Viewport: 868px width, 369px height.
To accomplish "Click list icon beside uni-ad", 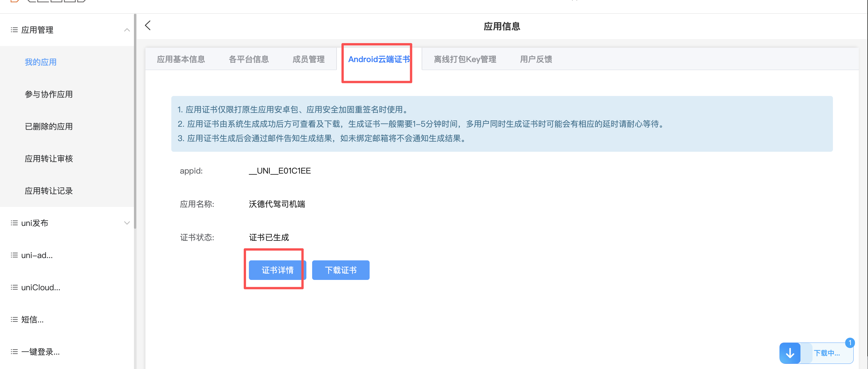I will tap(14, 255).
